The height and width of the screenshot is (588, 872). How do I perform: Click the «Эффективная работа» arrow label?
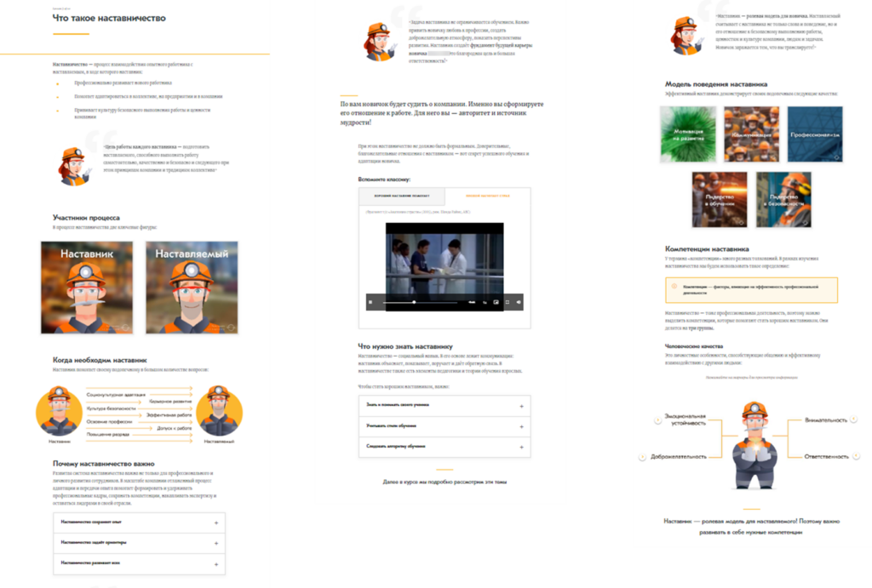point(169,415)
